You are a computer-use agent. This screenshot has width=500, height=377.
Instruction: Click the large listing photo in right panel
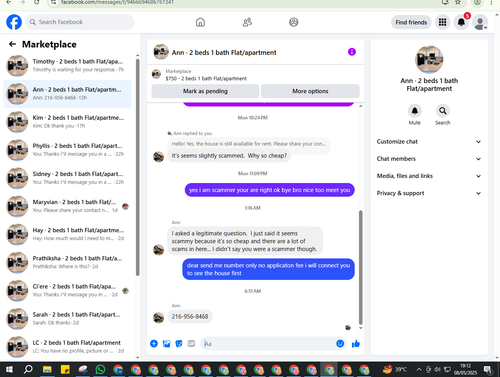click(429, 59)
